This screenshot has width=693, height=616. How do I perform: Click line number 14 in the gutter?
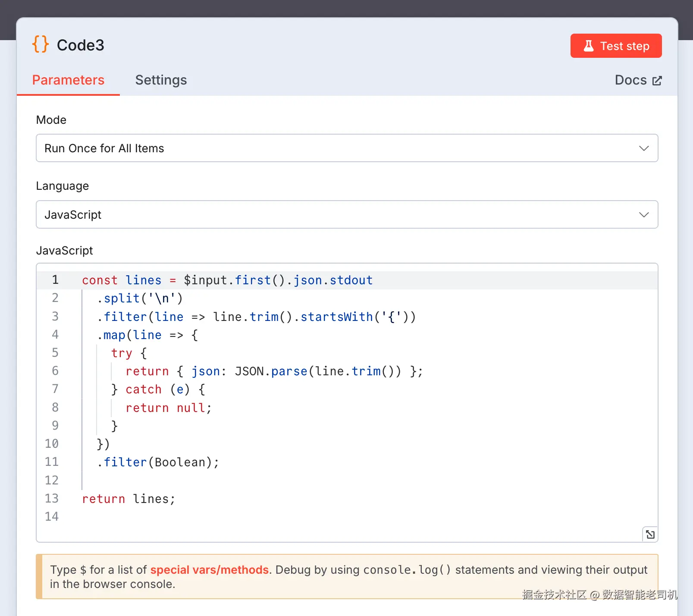[x=52, y=517]
